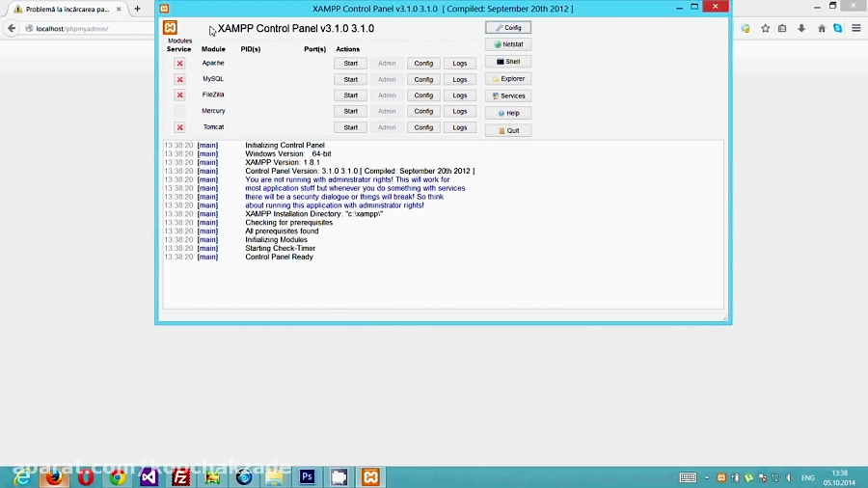Click the empty Mercury service box
Viewport: 868px width, 488px height.
pos(179,111)
